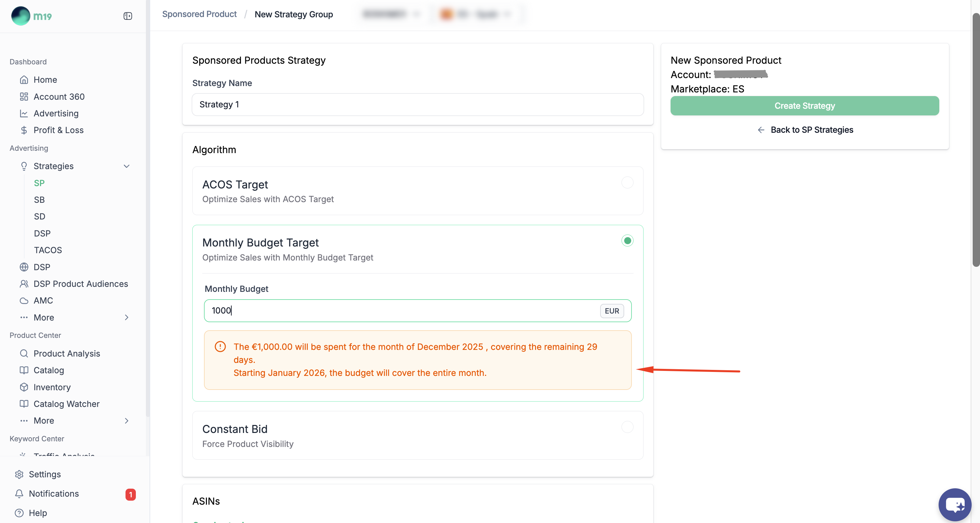
Task: Click into the Strategy Name field
Action: click(417, 104)
